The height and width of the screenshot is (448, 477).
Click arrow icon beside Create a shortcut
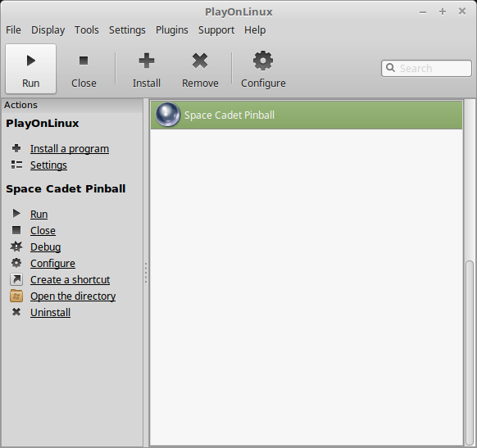(16, 279)
